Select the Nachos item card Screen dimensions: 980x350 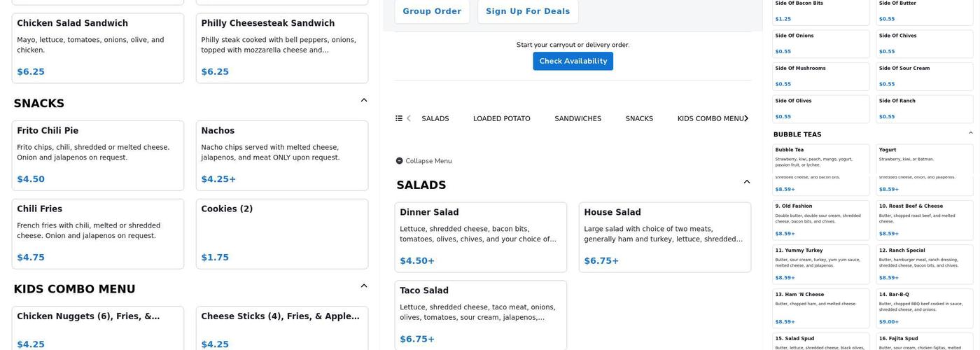282,155
